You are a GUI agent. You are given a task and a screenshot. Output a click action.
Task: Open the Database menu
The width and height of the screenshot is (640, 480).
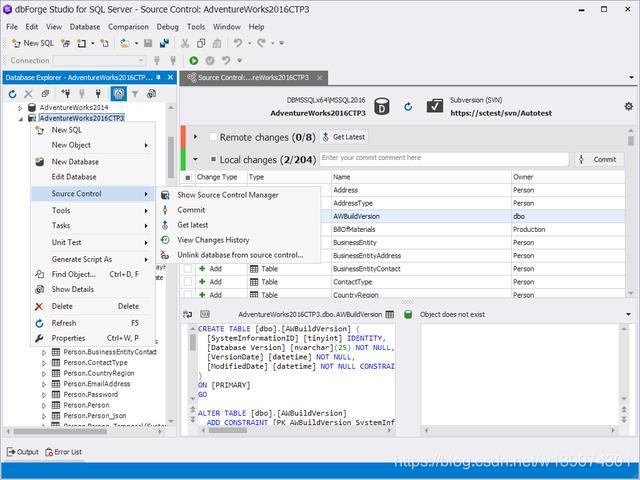coord(85,27)
